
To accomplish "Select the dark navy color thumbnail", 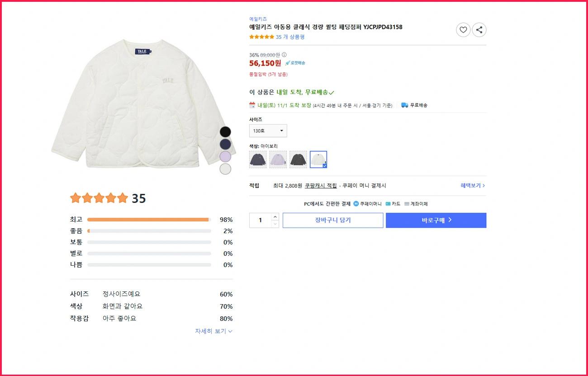I will point(258,159).
